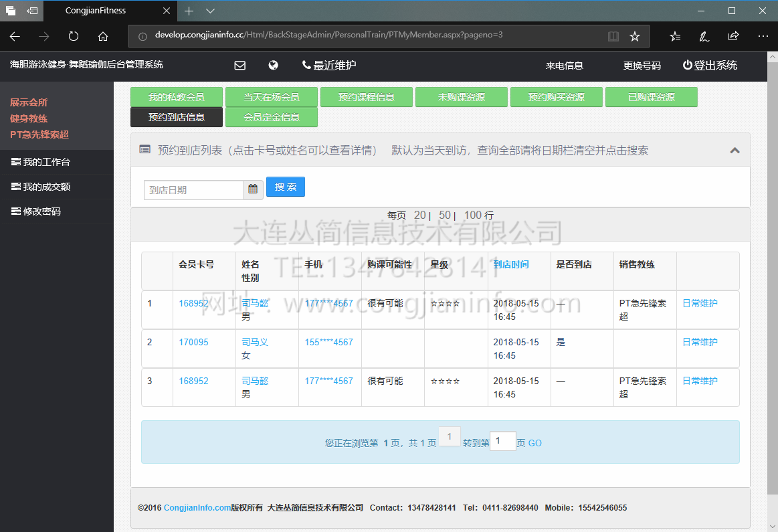Open browser more options ellipsis
The image size is (778, 532).
click(x=763, y=36)
